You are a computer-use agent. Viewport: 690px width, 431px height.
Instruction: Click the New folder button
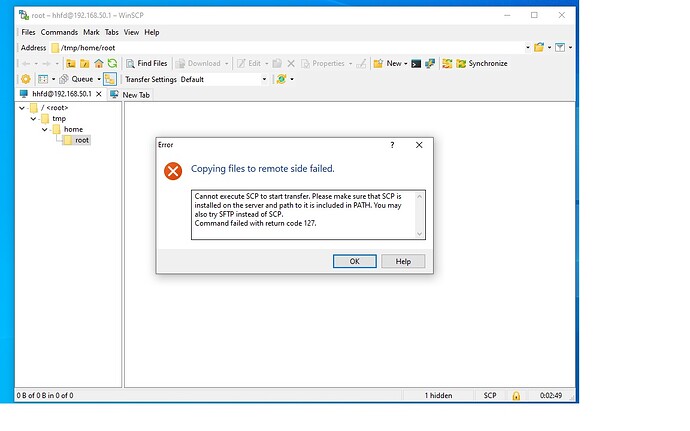[388, 63]
